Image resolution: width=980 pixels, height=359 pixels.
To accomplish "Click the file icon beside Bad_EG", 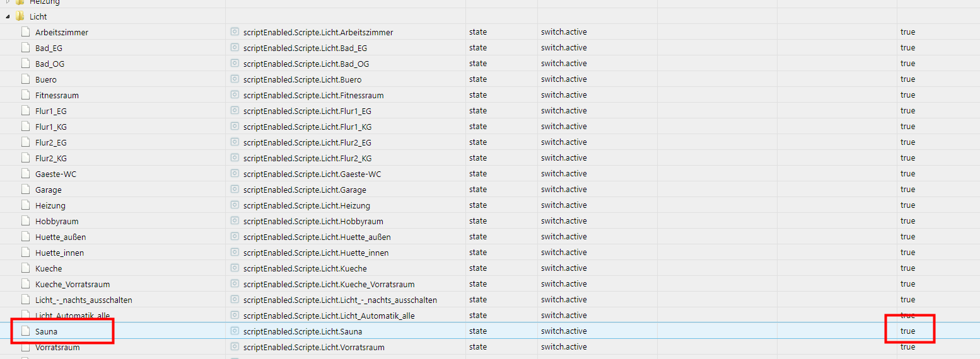I will (x=25, y=47).
